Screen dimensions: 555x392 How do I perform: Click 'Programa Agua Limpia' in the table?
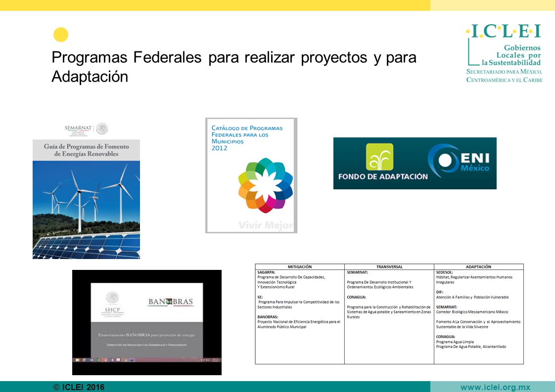coord(455,342)
